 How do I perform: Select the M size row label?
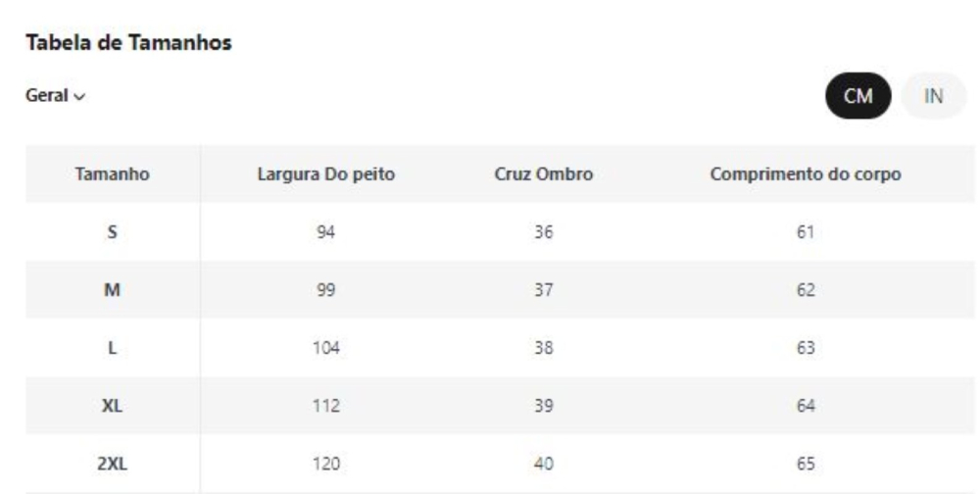tap(112, 290)
